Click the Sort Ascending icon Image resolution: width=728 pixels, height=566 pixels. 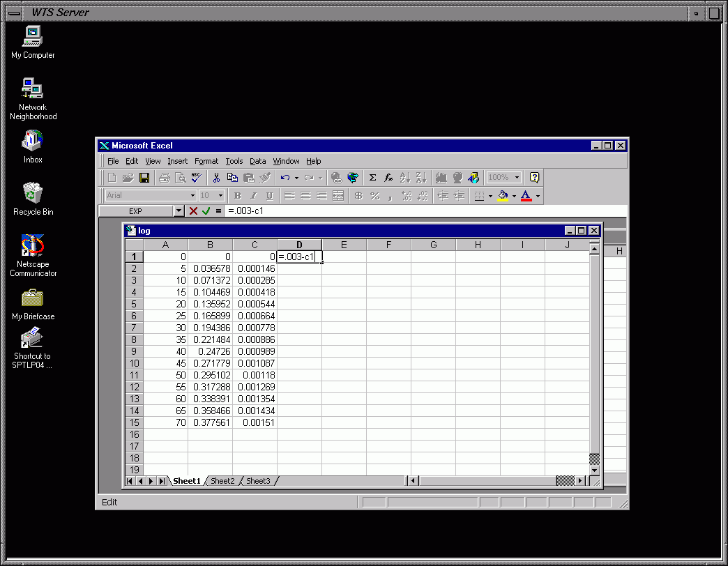click(x=405, y=178)
